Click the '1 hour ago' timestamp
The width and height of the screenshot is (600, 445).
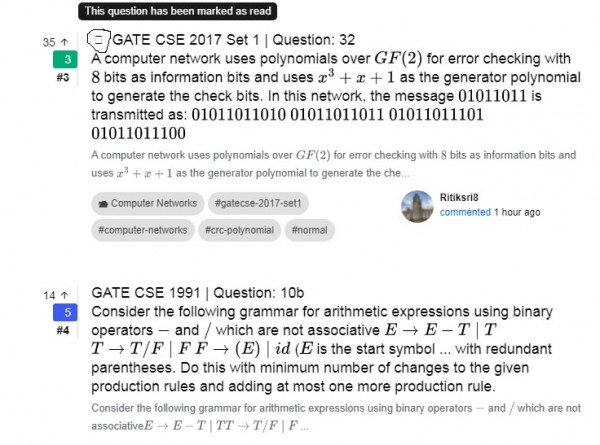click(517, 212)
